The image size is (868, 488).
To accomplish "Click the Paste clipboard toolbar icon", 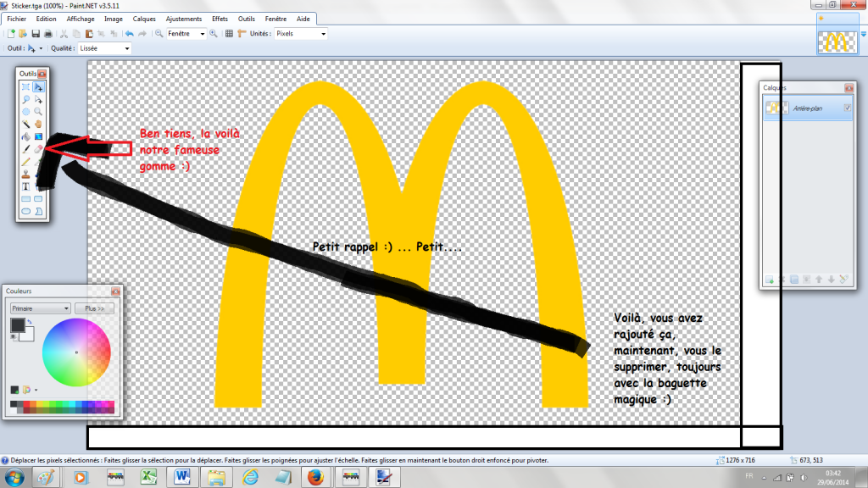I will [x=88, y=34].
